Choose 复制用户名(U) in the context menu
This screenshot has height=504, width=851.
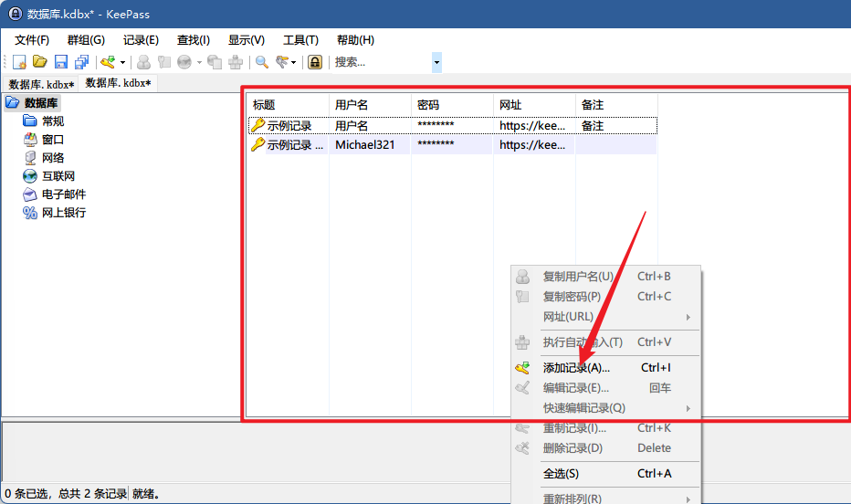coord(606,277)
